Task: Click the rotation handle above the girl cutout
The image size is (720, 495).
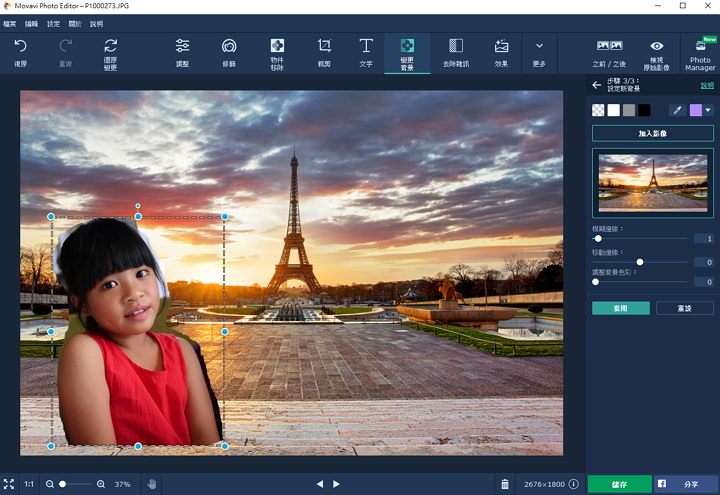Action: pyautogui.click(x=138, y=206)
